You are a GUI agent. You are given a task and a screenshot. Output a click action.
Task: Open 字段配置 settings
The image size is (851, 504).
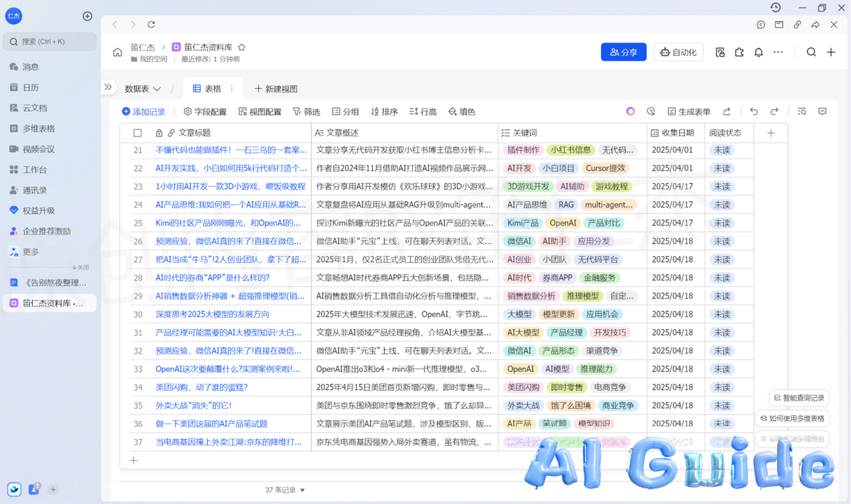[x=205, y=112]
